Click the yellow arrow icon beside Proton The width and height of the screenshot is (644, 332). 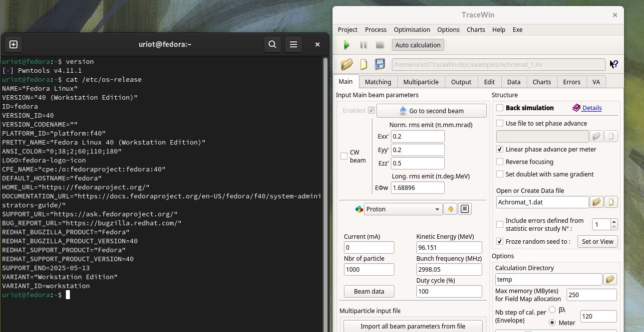click(450, 209)
